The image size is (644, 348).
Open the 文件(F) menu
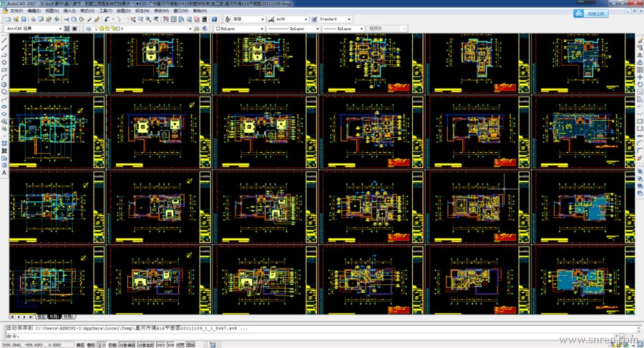pyautogui.click(x=16, y=11)
